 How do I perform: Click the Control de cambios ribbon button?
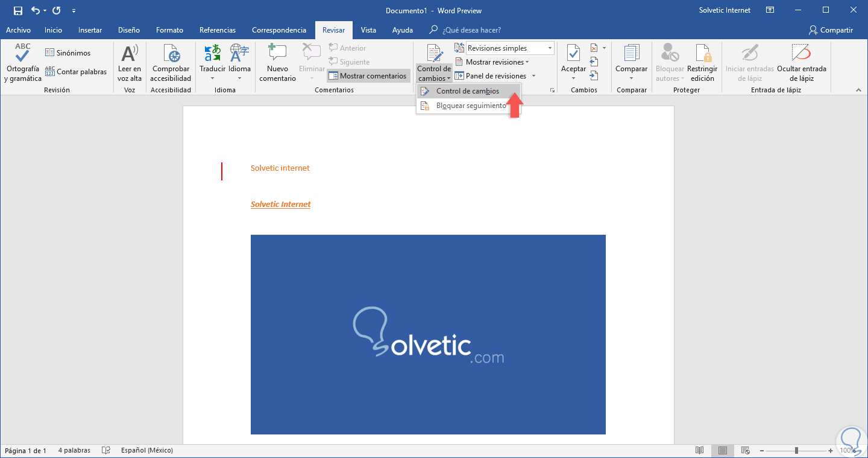coord(434,63)
